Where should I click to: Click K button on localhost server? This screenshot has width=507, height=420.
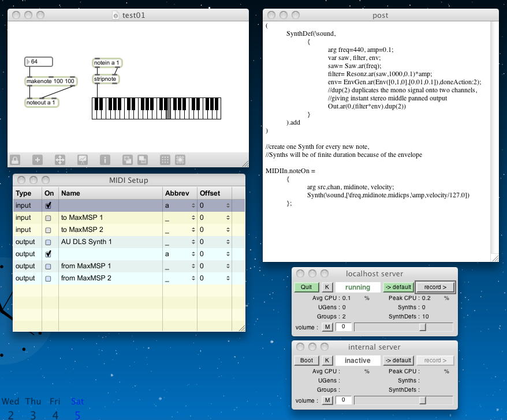(x=327, y=287)
